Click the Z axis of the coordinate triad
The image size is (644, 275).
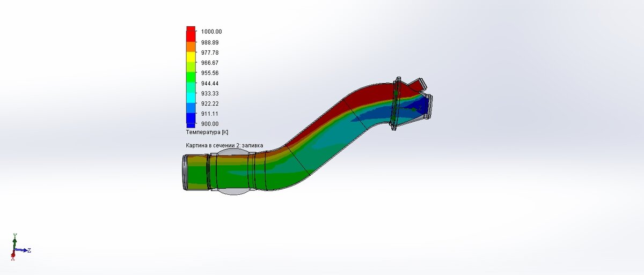(x=23, y=250)
